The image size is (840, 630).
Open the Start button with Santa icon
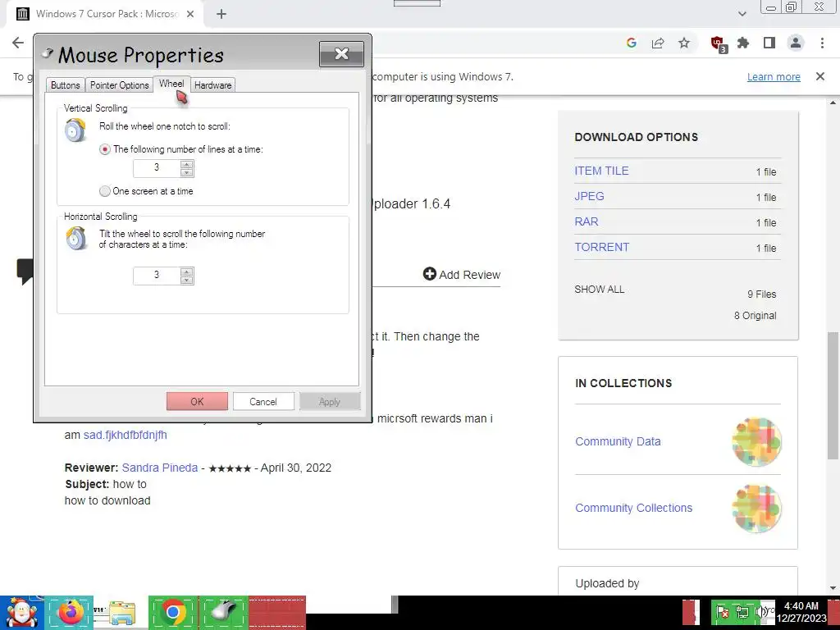pyautogui.click(x=21, y=612)
